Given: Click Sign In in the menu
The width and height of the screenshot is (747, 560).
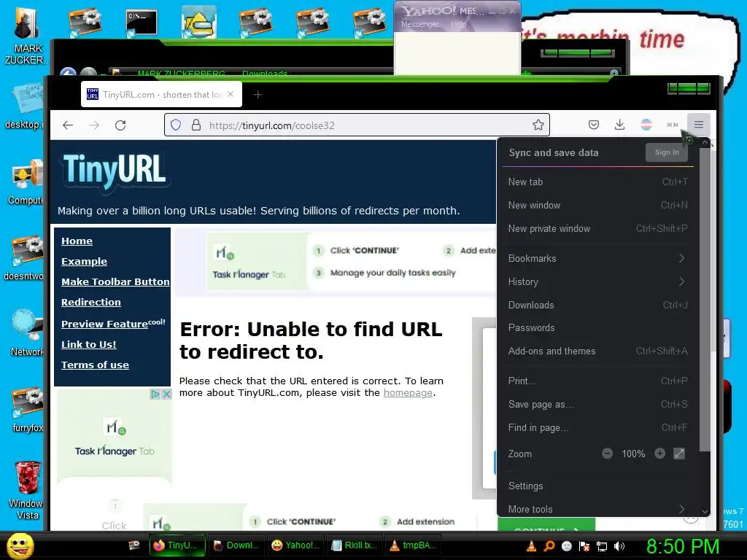Looking at the screenshot, I should [667, 152].
